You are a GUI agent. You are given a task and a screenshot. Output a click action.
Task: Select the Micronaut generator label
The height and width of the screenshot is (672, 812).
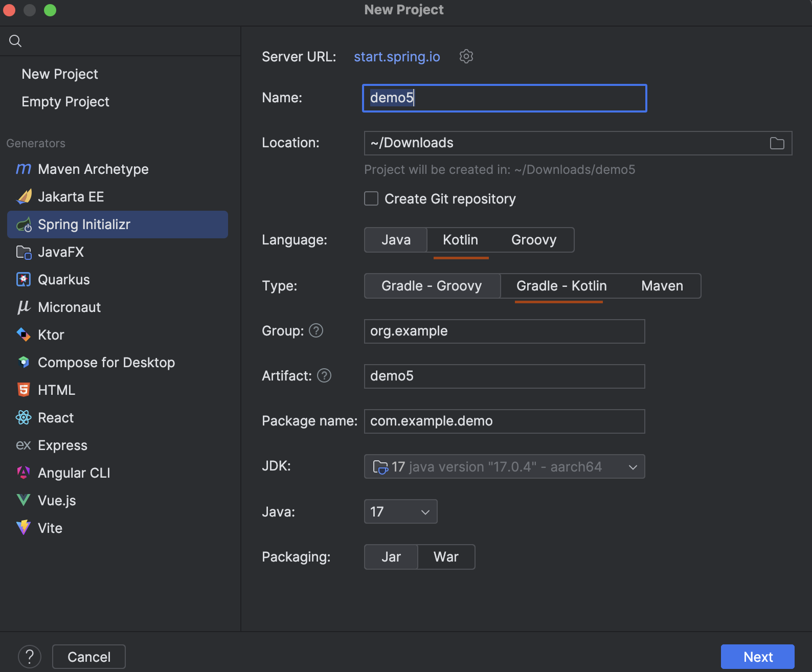click(69, 307)
